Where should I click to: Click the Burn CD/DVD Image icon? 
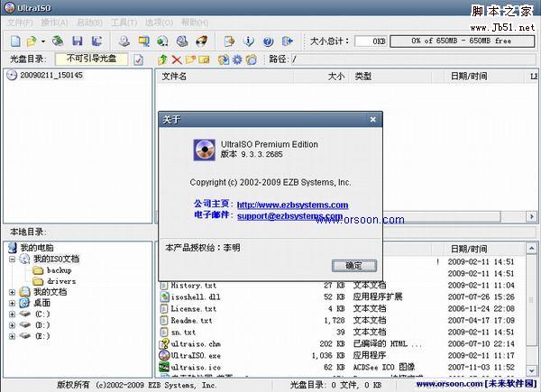click(201, 41)
